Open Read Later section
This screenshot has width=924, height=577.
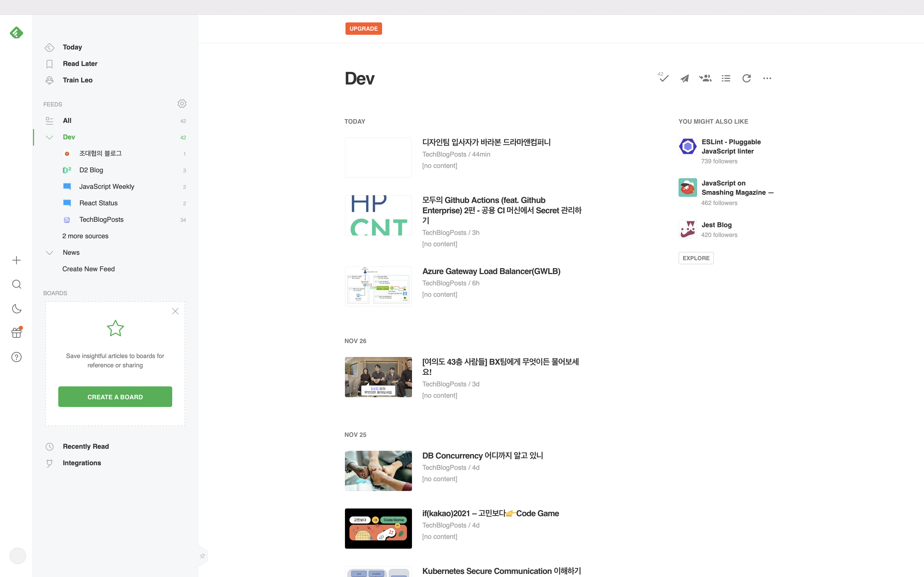coord(80,64)
